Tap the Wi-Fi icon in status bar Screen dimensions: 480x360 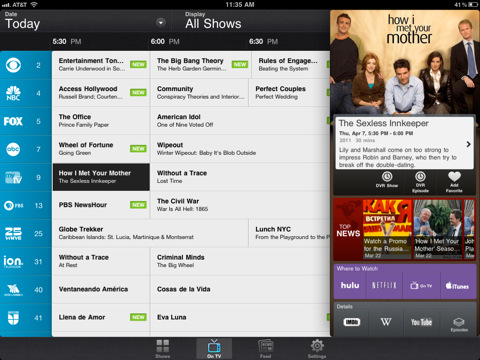[x=34, y=4]
